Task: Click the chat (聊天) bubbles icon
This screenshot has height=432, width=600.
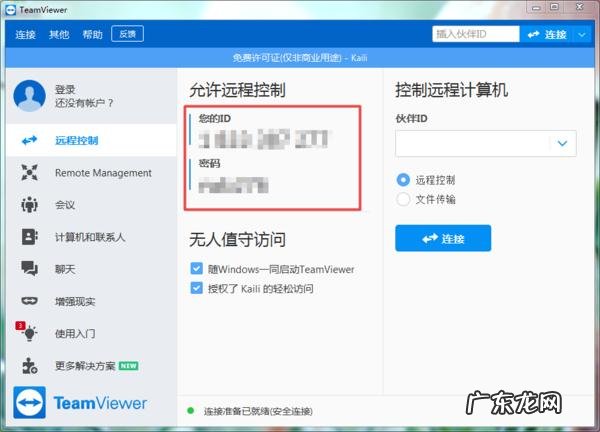Action: 29,269
